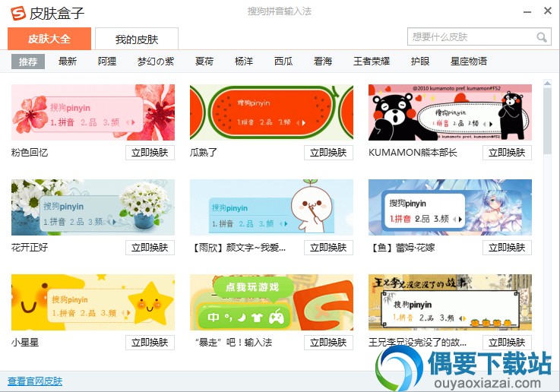560x392 pixels.
Task: Click the Sogou logo icon
Action: coord(18,13)
